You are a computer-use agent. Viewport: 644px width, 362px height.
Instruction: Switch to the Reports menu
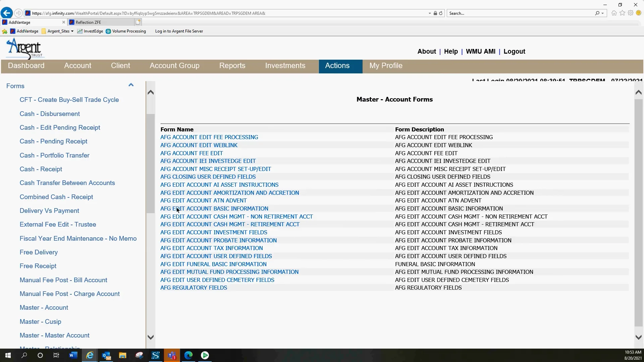pyautogui.click(x=232, y=66)
